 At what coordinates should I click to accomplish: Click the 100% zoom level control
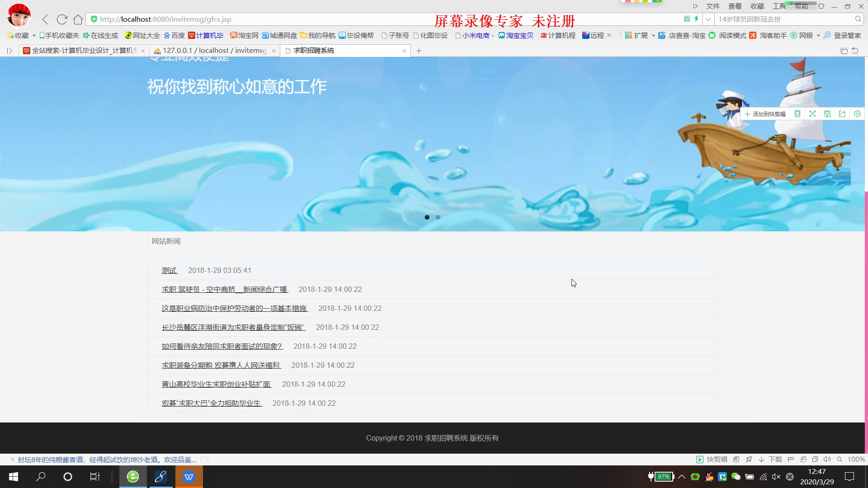point(855,460)
